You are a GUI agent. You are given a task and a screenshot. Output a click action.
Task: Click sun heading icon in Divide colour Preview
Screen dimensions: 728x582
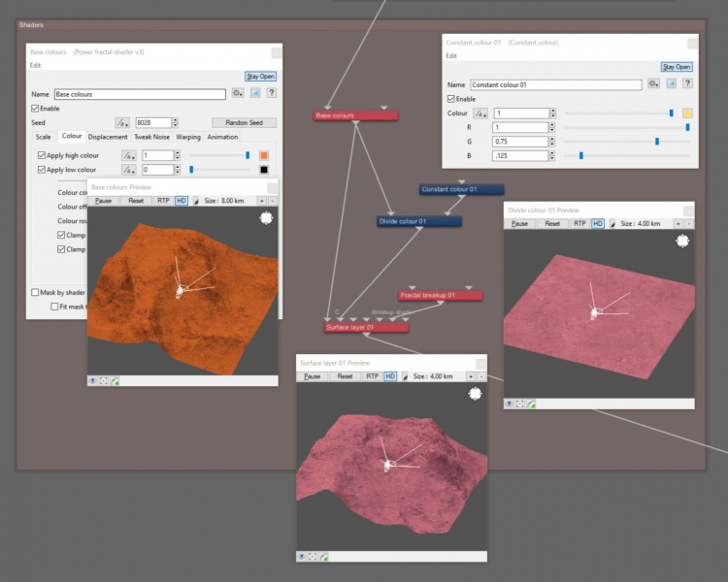coord(682,241)
